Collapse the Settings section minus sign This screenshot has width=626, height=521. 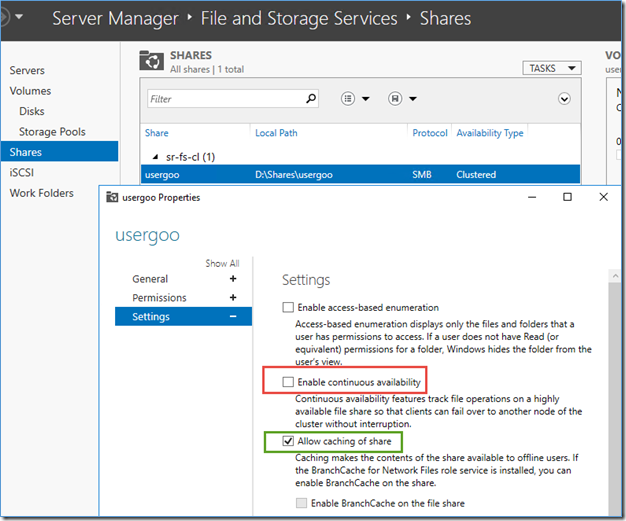233,317
